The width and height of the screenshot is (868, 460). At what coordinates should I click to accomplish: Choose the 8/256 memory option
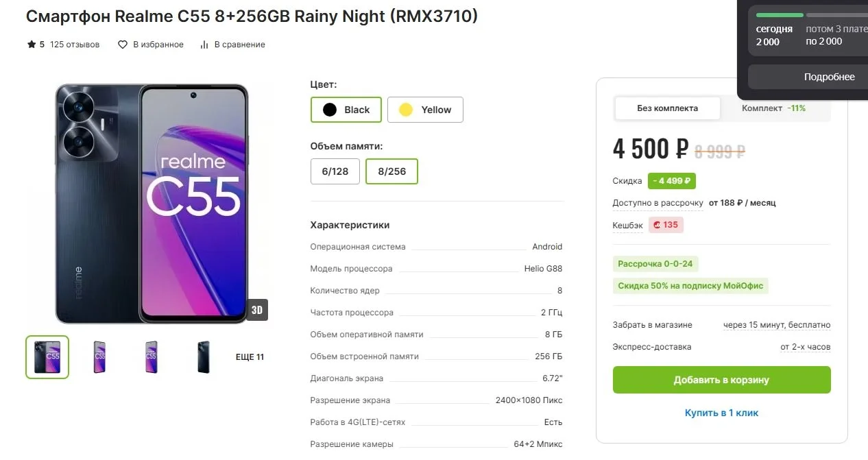click(391, 171)
